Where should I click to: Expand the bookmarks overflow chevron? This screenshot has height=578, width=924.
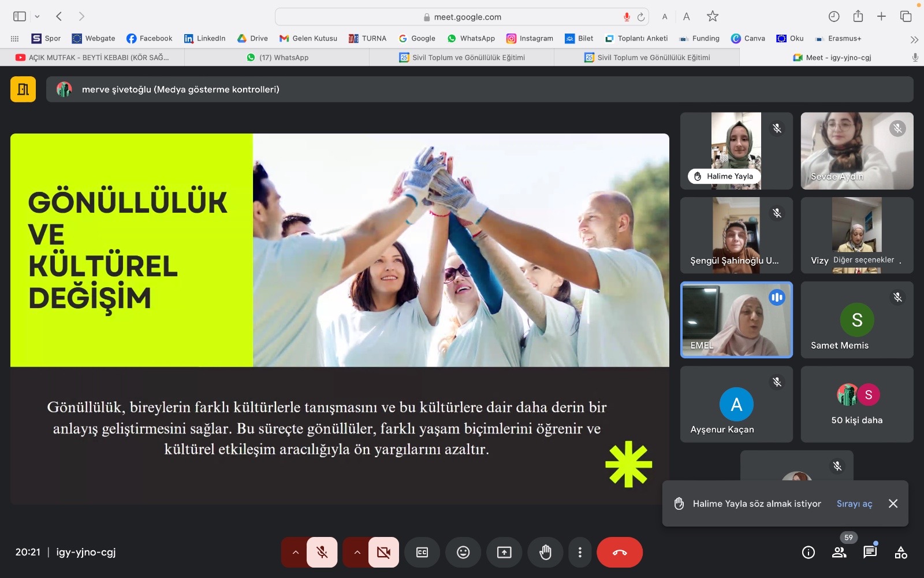(914, 39)
